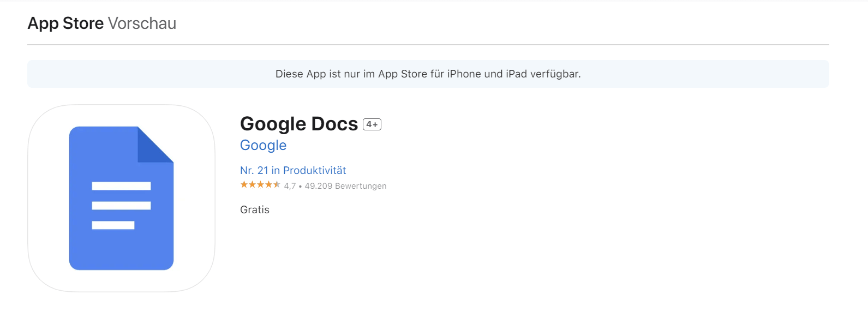Open the Google developer link
This screenshot has width=868, height=318.
coord(263,145)
